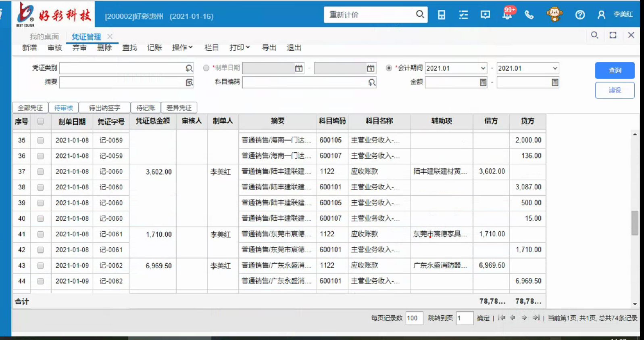Click the monkey mascot assistant icon
Viewport: 644px width, 340px height.
pyautogui.click(x=554, y=15)
